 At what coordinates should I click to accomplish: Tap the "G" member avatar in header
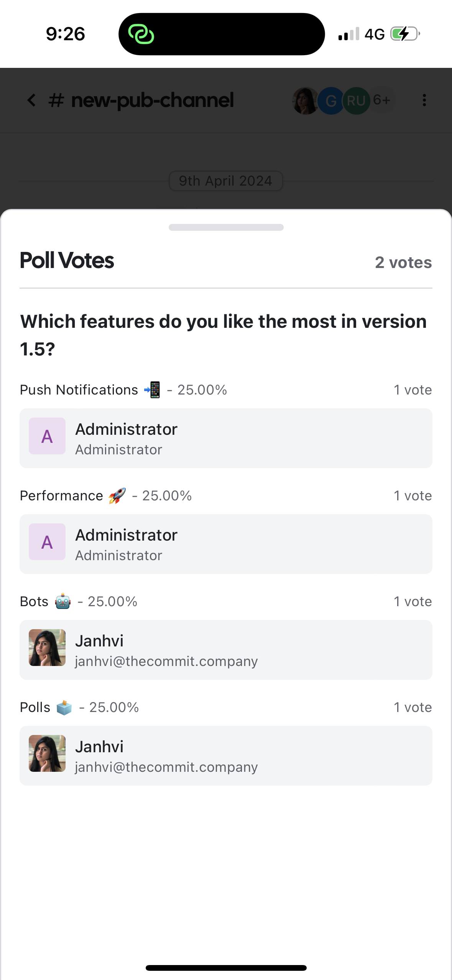point(330,101)
